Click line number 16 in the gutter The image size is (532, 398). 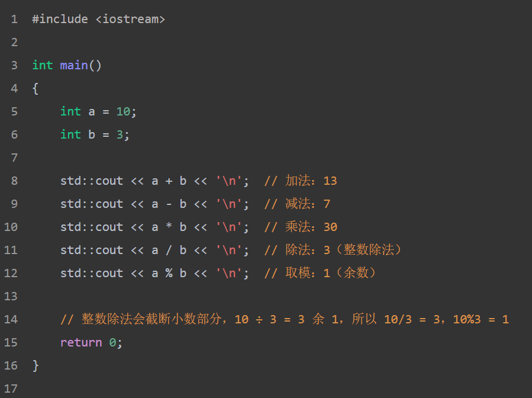(11, 365)
